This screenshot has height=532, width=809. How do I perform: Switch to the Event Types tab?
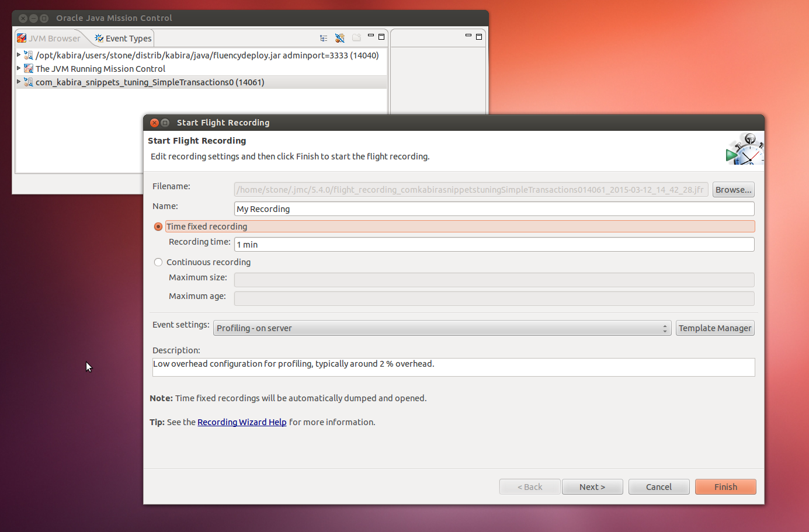point(123,39)
